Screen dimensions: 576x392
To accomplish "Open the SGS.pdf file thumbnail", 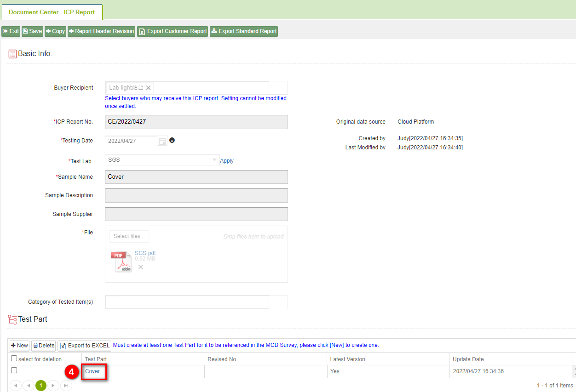I will (x=121, y=261).
